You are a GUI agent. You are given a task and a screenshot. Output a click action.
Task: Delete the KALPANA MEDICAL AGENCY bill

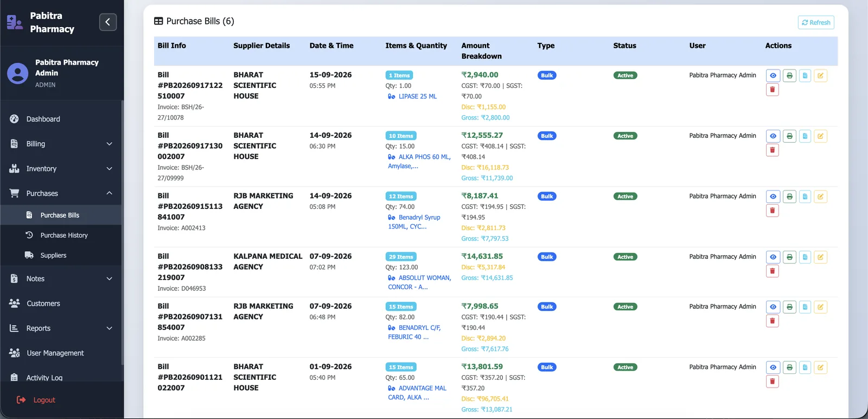[773, 271]
